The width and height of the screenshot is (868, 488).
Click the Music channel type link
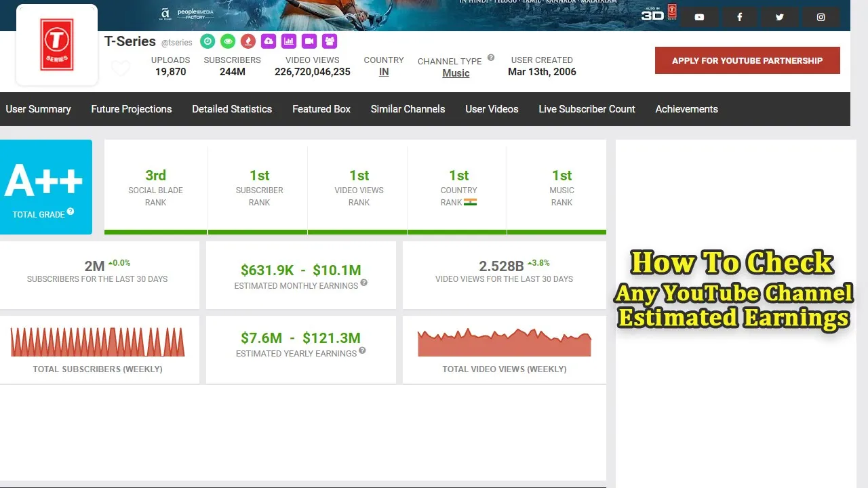click(456, 73)
